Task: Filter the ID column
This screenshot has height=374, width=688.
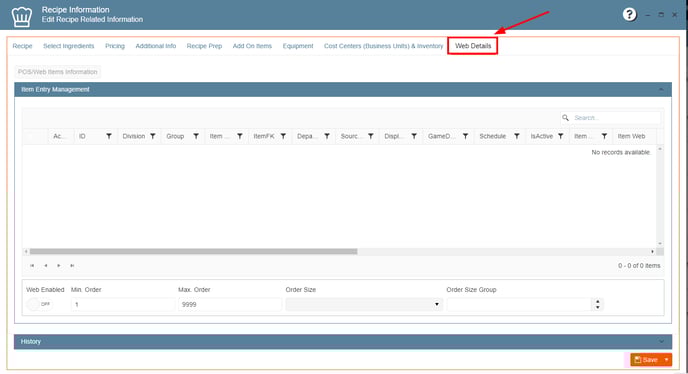Action: [109, 136]
